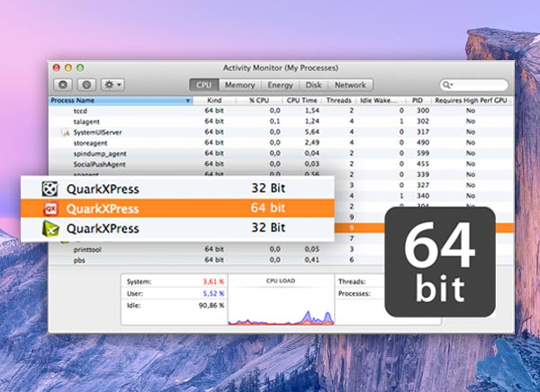Screen dimensions: 540x392
Task: Click the green zoom window button
Action: (80, 67)
